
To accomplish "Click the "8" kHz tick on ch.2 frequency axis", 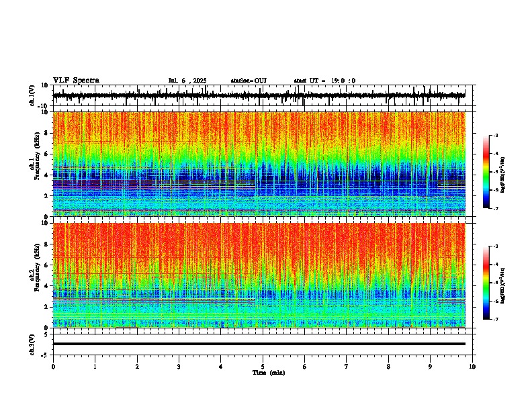I will 47,244.
